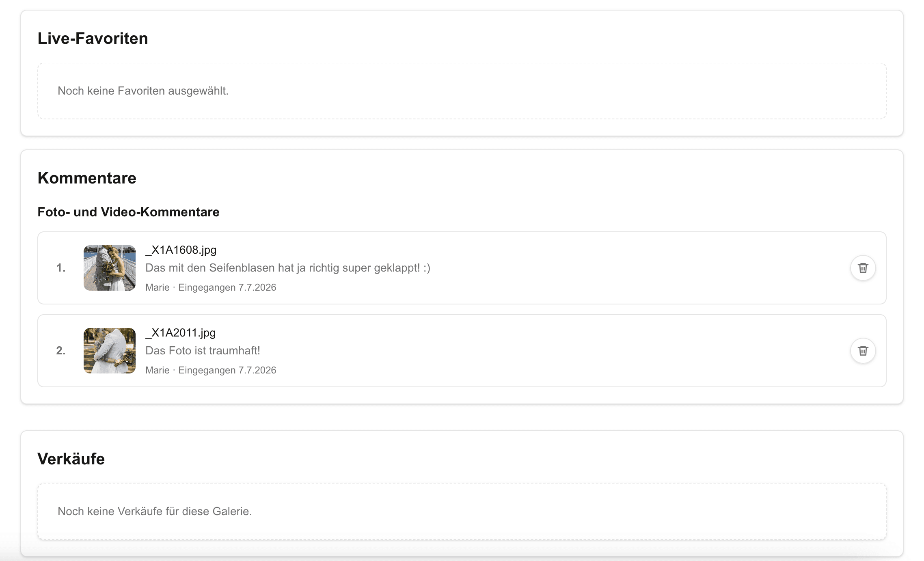Click the Live-Favoriten heading

[x=93, y=39]
